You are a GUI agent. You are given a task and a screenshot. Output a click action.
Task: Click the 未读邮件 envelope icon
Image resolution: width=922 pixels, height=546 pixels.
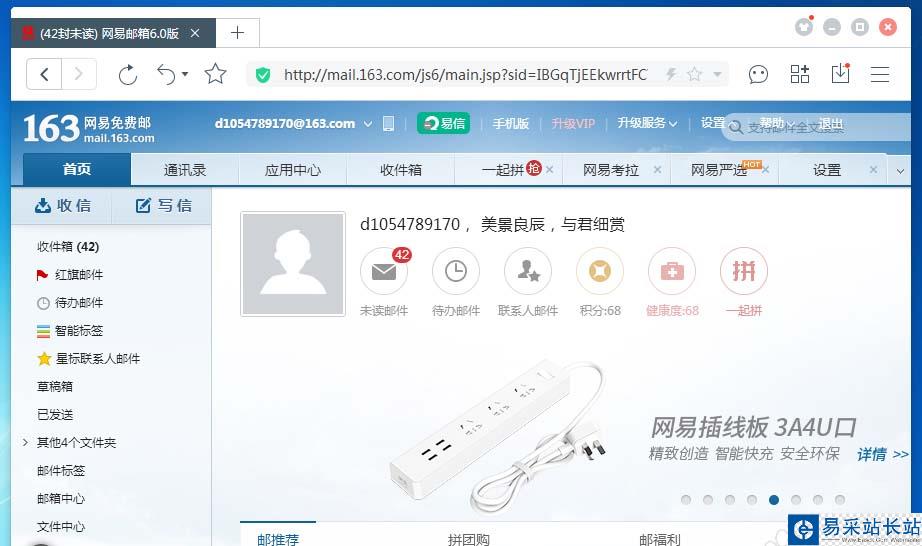384,271
